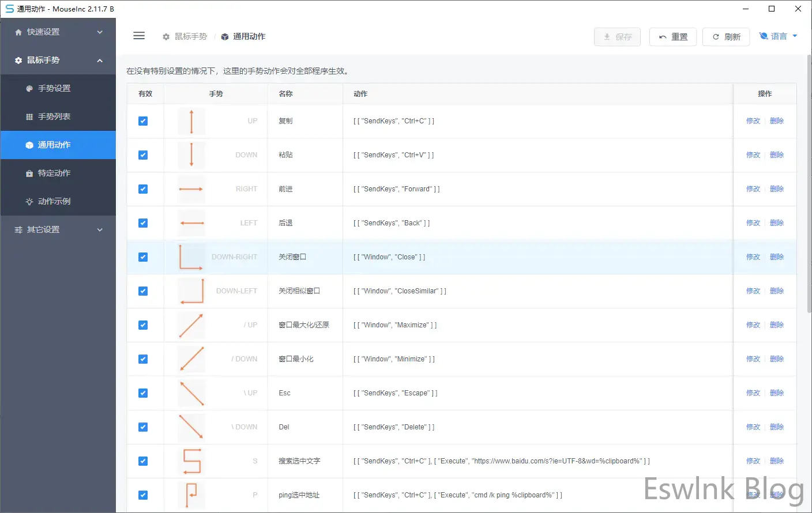812x513 pixels.
Task: Click the P-shaped gesture icon
Action: click(191, 495)
